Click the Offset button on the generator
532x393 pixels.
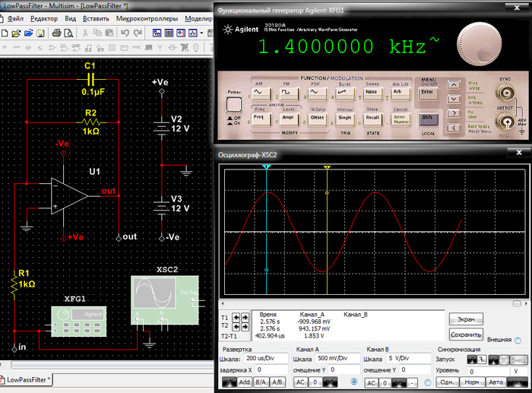[x=317, y=119]
